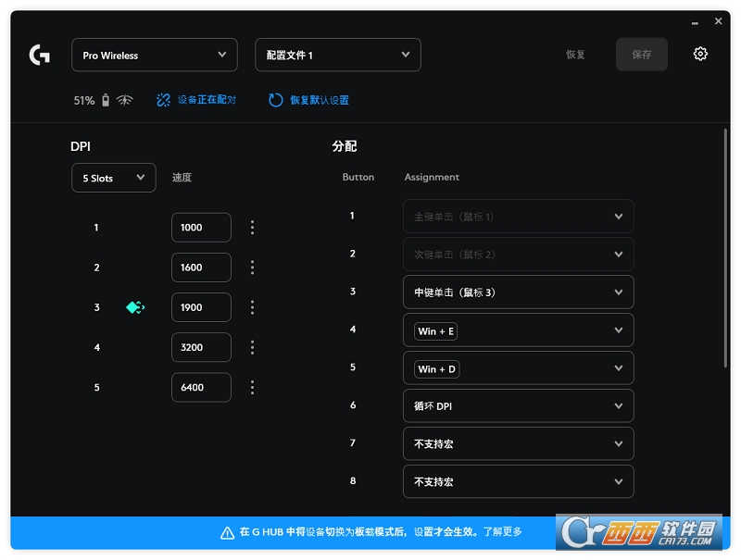The width and height of the screenshot is (741, 560).
Task: Click the 分配 section heading
Action: click(344, 146)
